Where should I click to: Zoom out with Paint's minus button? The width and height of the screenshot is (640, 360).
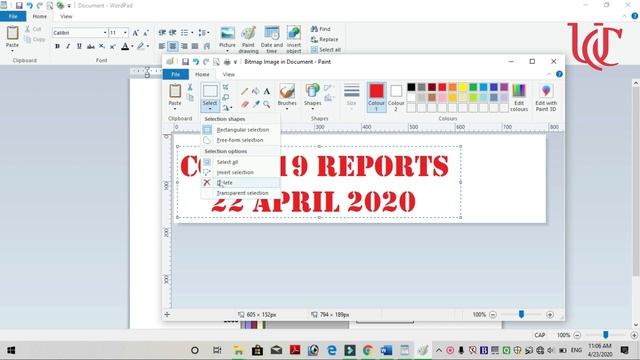click(493, 315)
